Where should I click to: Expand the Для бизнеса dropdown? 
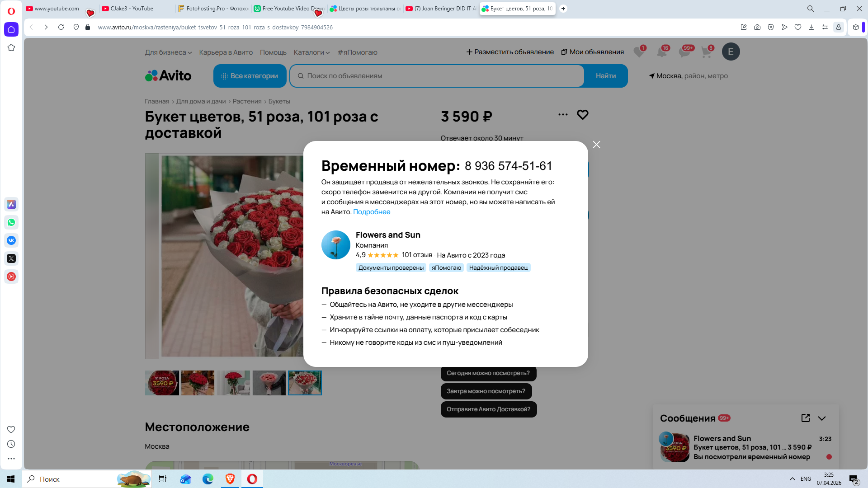pos(168,52)
